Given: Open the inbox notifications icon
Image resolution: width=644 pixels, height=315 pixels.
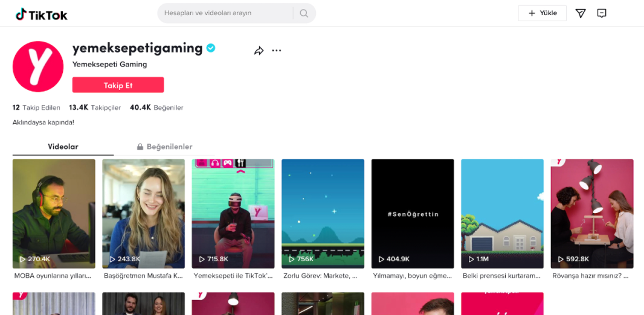Looking at the screenshot, I should click(x=601, y=13).
